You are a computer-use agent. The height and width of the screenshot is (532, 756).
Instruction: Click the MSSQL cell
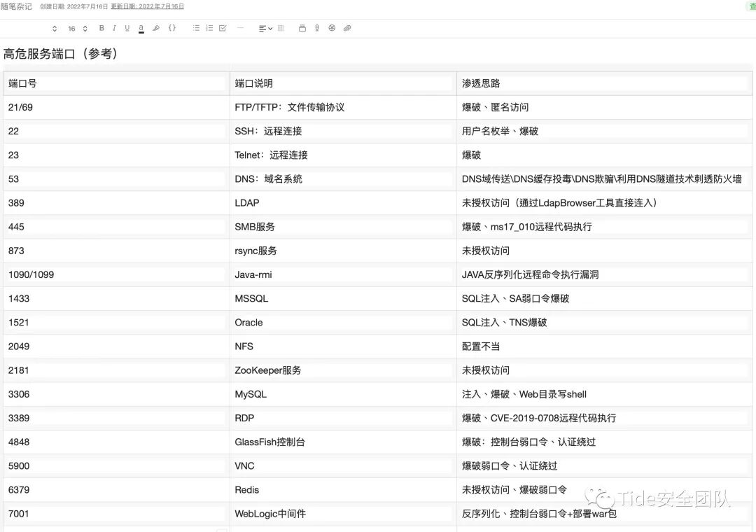(x=343, y=299)
